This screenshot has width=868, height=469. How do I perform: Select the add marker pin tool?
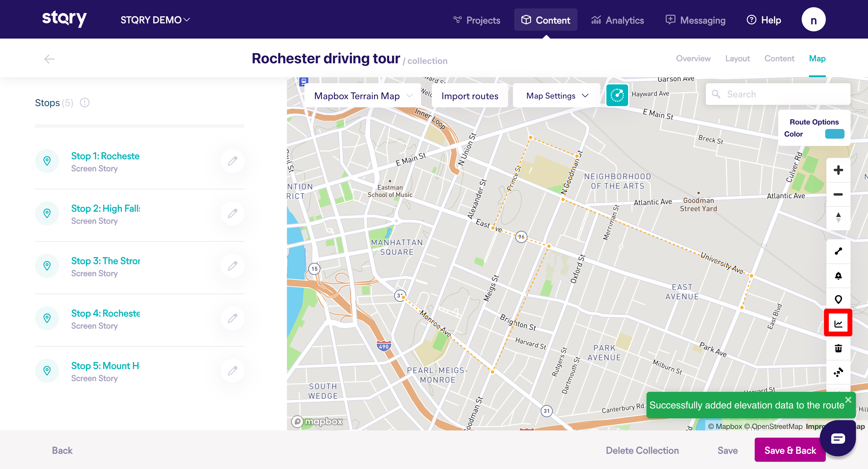[838, 299]
